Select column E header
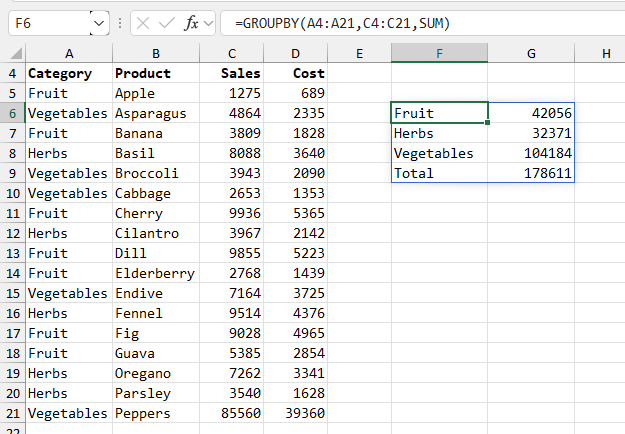Viewport: 625px width, 434px height. 360,53
